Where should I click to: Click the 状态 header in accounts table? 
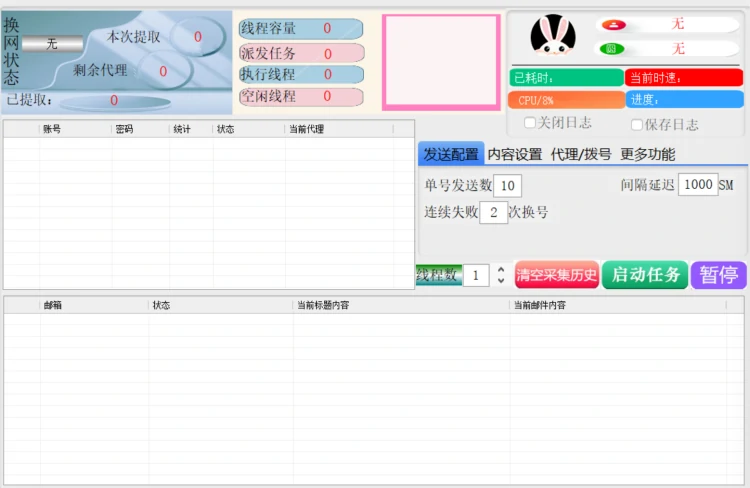pyautogui.click(x=249, y=129)
